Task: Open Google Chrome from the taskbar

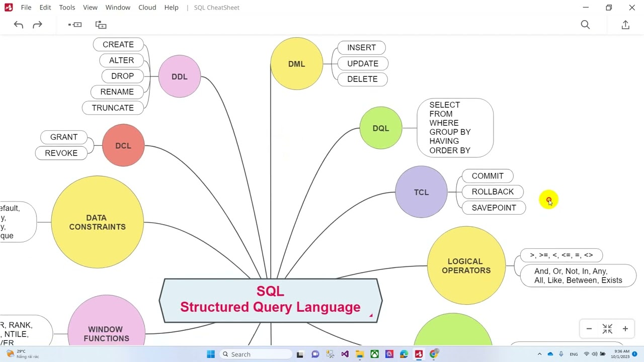Action: pos(434,354)
